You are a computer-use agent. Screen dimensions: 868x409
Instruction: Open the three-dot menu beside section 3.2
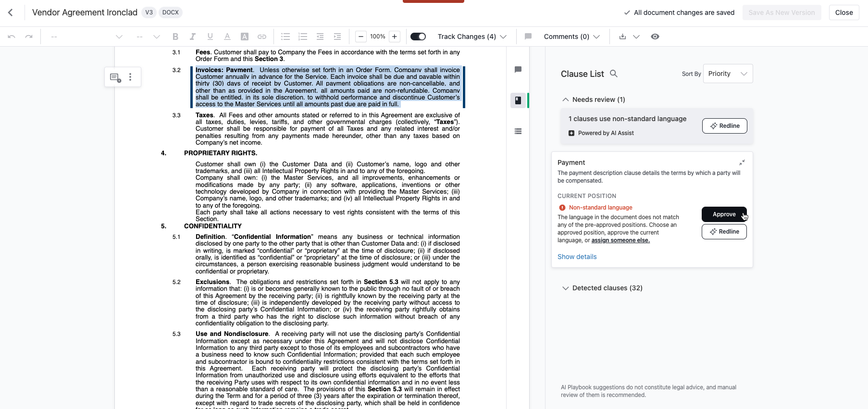(130, 77)
